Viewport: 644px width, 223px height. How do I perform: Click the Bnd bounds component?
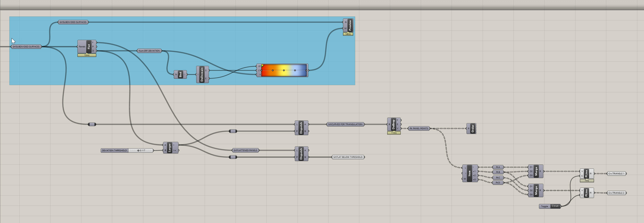coord(181,74)
